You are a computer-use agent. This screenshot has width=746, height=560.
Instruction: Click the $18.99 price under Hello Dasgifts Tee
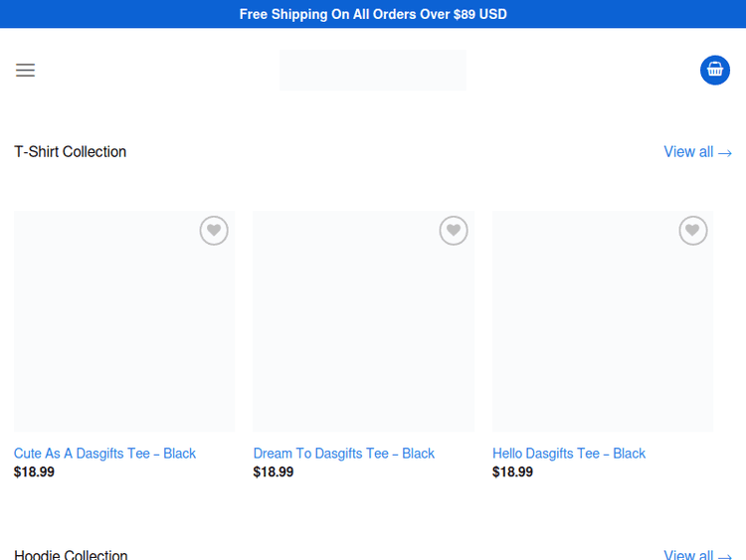point(512,472)
